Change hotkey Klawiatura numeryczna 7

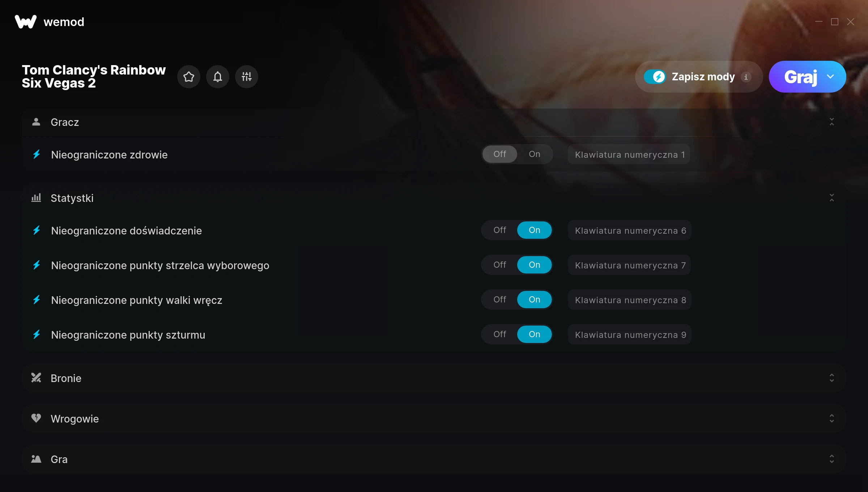pos(630,265)
